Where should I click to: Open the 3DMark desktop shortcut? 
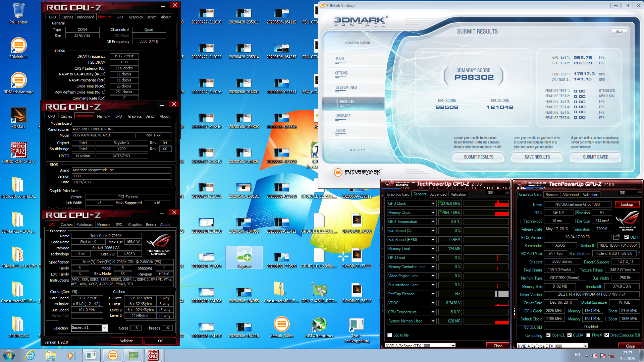18,118
